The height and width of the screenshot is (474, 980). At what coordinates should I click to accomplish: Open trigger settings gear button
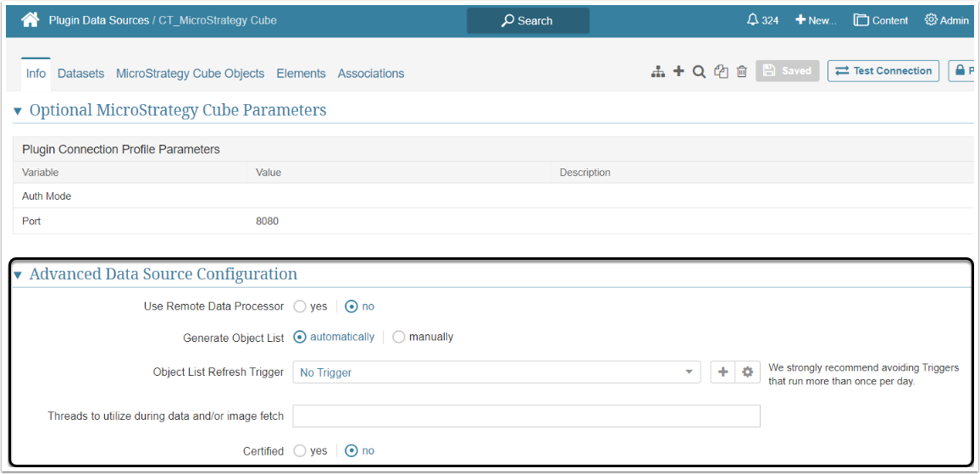747,372
